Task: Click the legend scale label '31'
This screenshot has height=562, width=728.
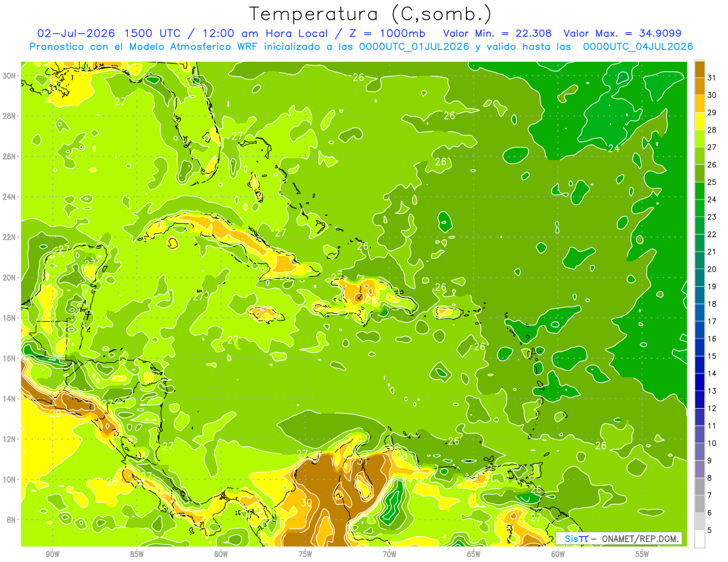Action: 712,77
